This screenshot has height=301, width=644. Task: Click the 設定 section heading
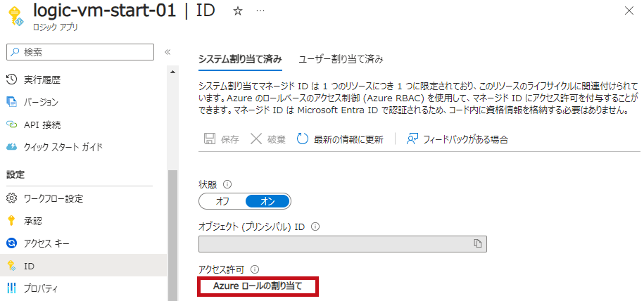coord(15,175)
